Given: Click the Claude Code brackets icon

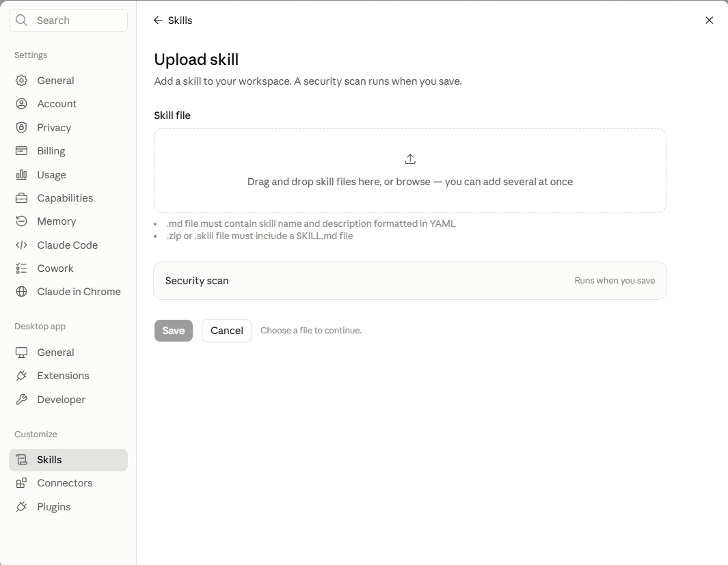Looking at the screenshot, I should [x=21, y=245].
